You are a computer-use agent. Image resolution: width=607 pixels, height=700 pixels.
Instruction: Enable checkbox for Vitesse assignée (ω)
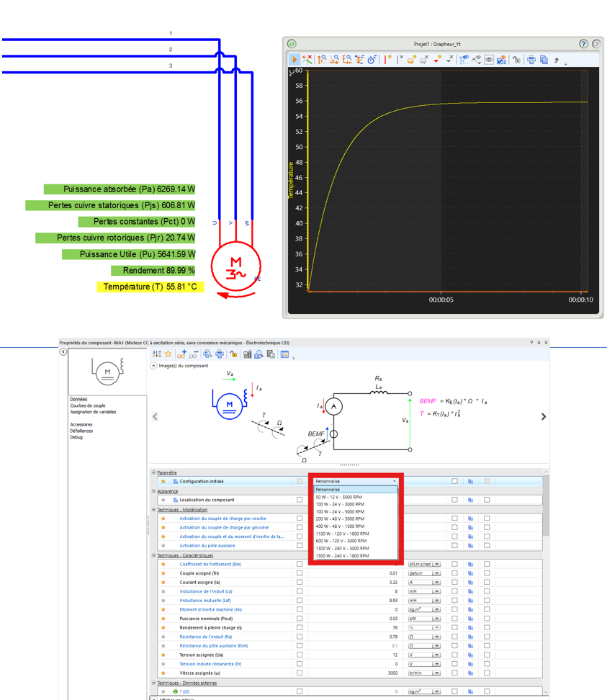300,673
